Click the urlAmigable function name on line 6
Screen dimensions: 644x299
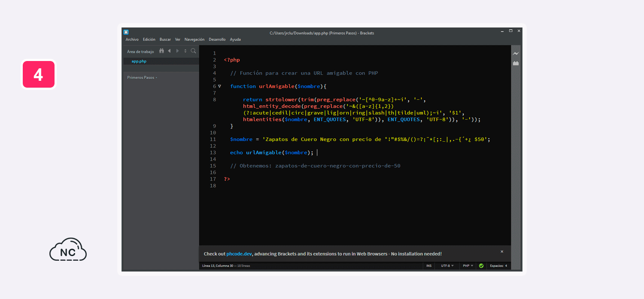click(276, 86)
